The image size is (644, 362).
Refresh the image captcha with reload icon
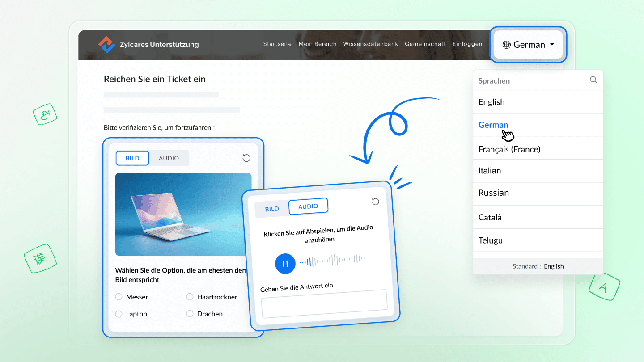click(246, 158)
